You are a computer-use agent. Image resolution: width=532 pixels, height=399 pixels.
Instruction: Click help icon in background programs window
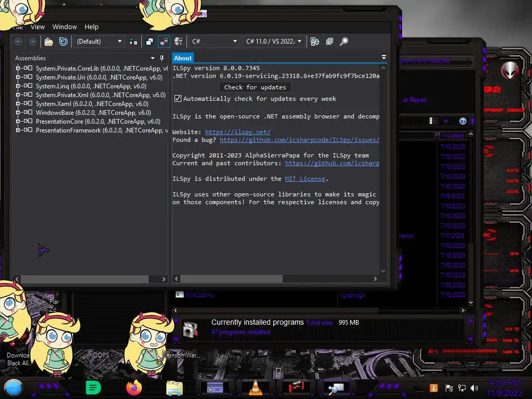pos(463,121)
